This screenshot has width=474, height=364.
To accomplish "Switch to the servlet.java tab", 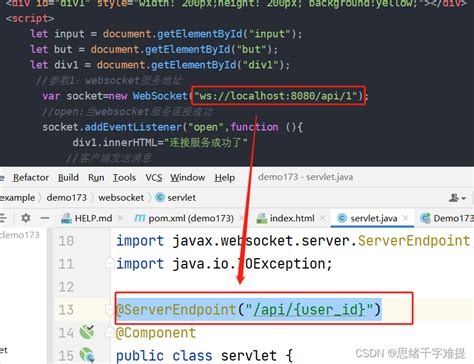I will coord(374,218).
